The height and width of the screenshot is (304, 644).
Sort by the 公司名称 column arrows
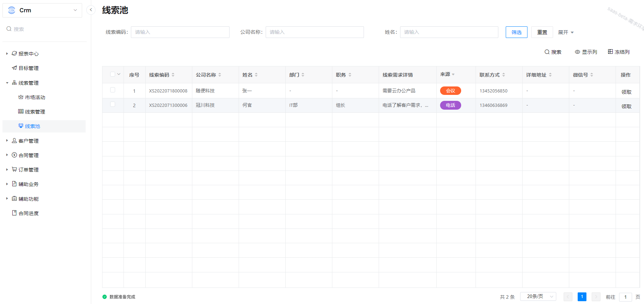click(x=220, y=75)
